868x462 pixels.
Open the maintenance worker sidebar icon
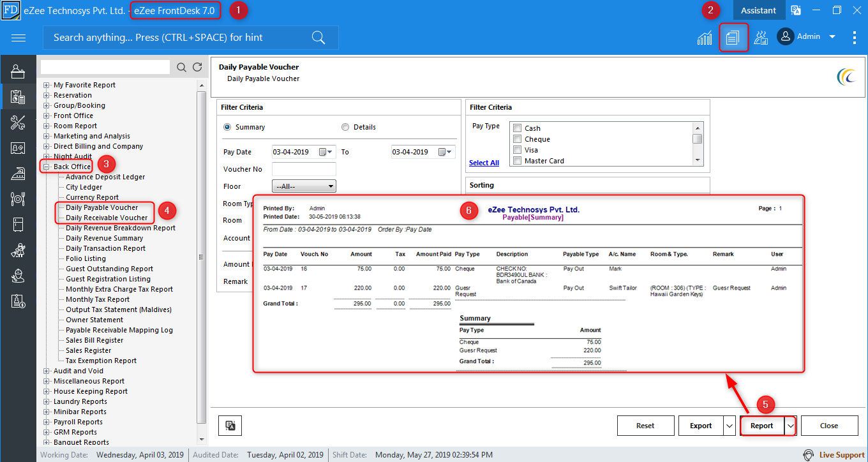tap(18, 276)
